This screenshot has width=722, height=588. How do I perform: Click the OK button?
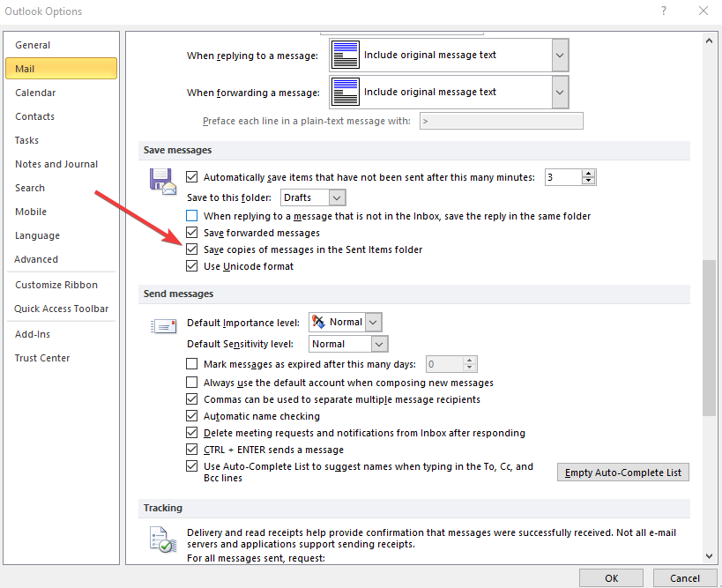click(611, 578)
